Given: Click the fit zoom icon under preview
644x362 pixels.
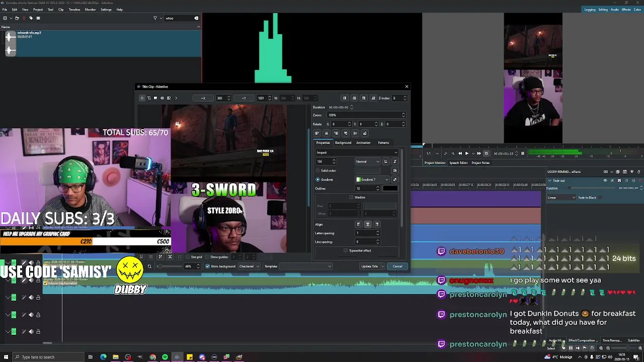Looking at the screenshot, I should point(170,257).
